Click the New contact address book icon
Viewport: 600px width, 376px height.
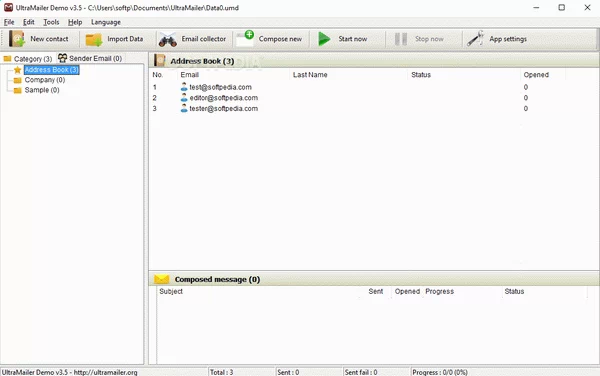(17, 39)
